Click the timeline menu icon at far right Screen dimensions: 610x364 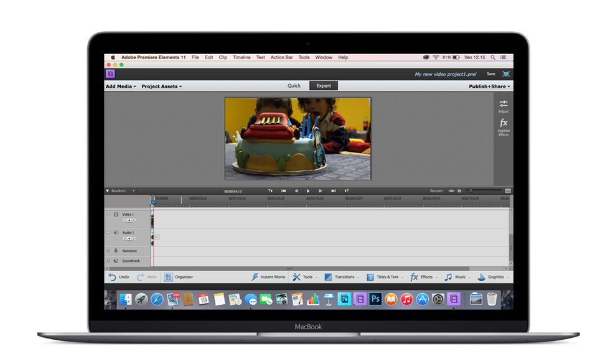(508, 191)
